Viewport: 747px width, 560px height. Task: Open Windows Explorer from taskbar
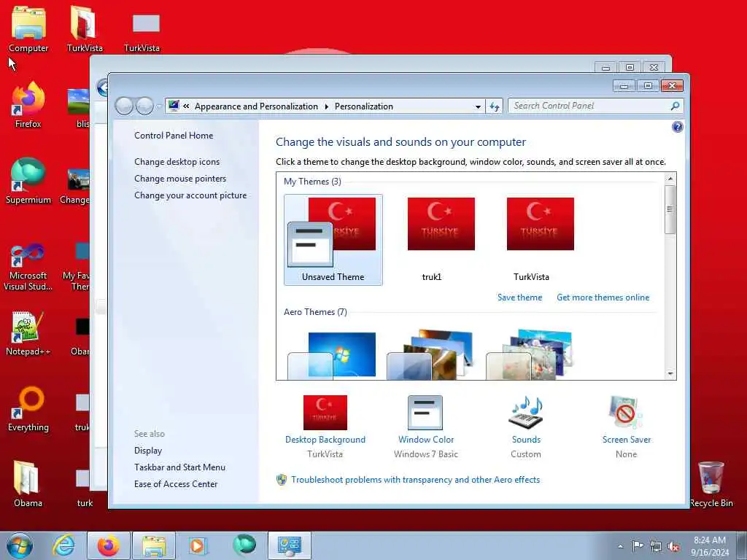154,545
